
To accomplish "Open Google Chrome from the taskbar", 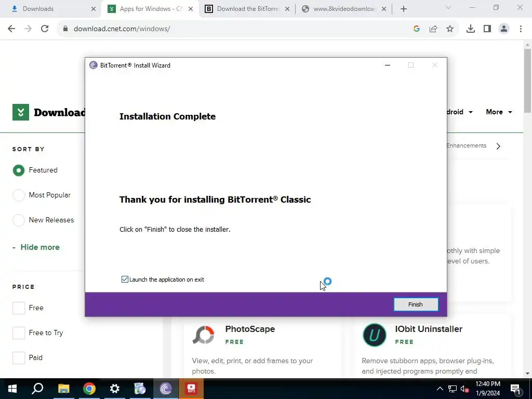I will [89, 389].
